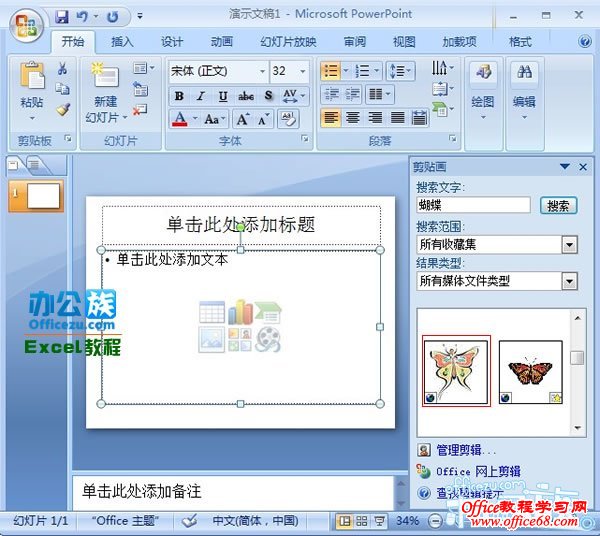
Task: Apply text shadow with S icon
Action: click(269, 96)
